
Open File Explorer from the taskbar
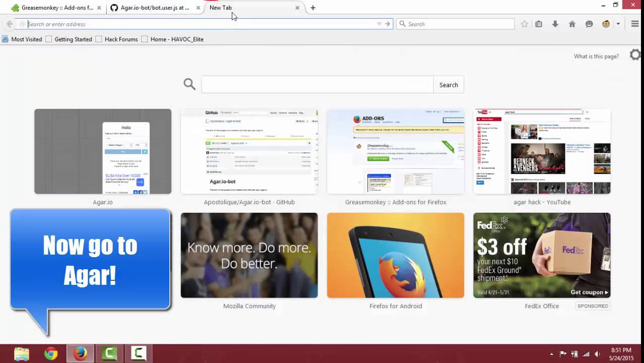coord(22,354)
